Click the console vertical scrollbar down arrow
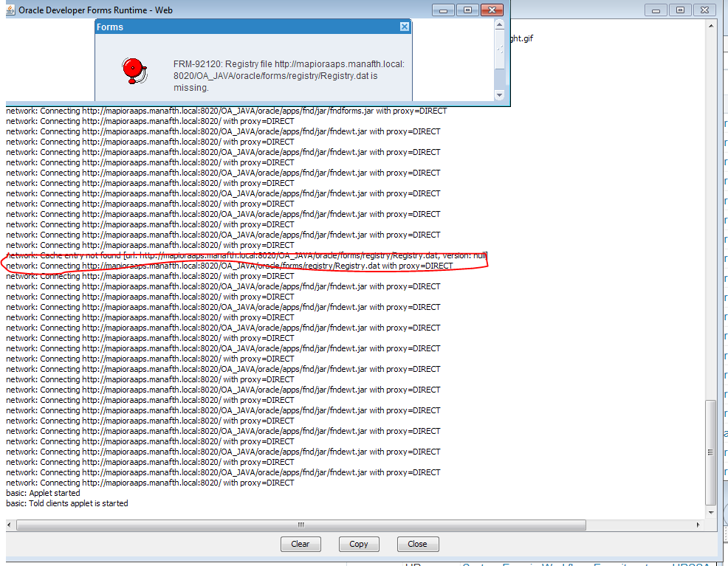 [710, 512]
